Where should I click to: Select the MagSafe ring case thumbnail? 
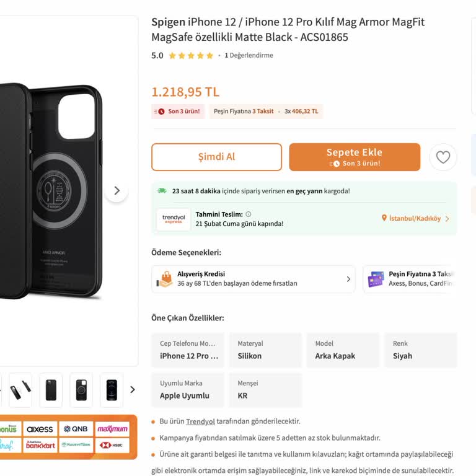click(x=81, y=390)
